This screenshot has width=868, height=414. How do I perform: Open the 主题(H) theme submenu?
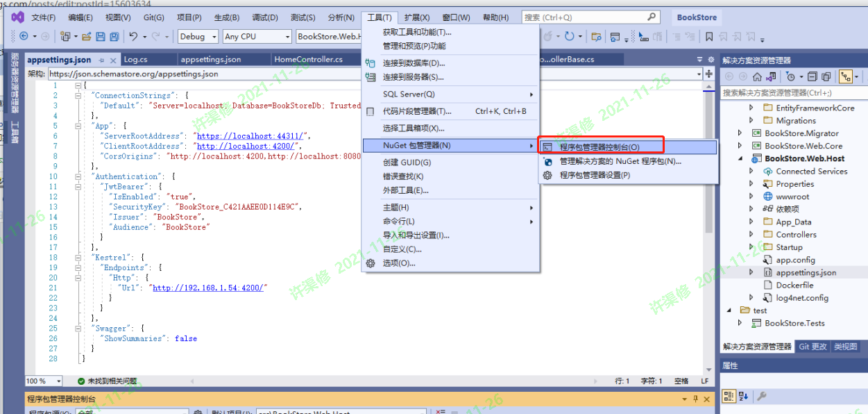coord(450,208)
